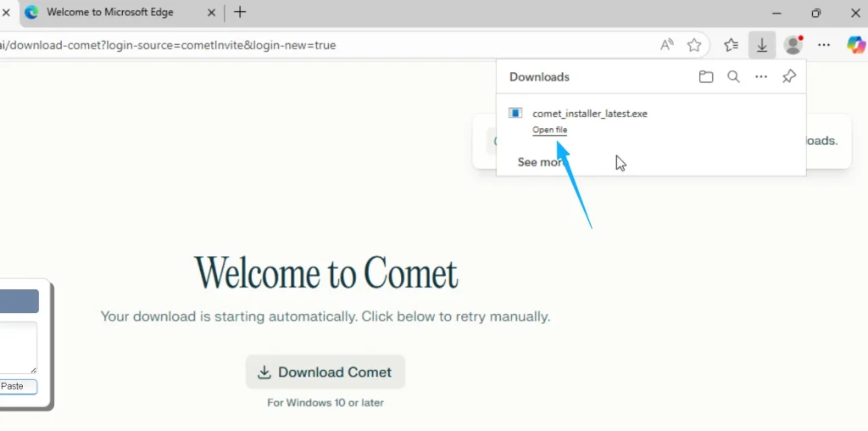
Task: Open the downloads folder icon
Action: tap(706, 77)
